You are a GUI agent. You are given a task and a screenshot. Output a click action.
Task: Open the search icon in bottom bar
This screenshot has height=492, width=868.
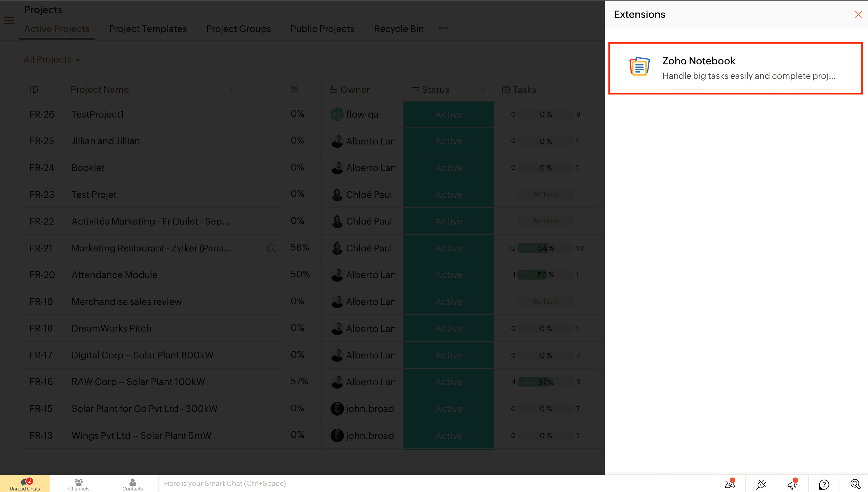click(856, 484)
